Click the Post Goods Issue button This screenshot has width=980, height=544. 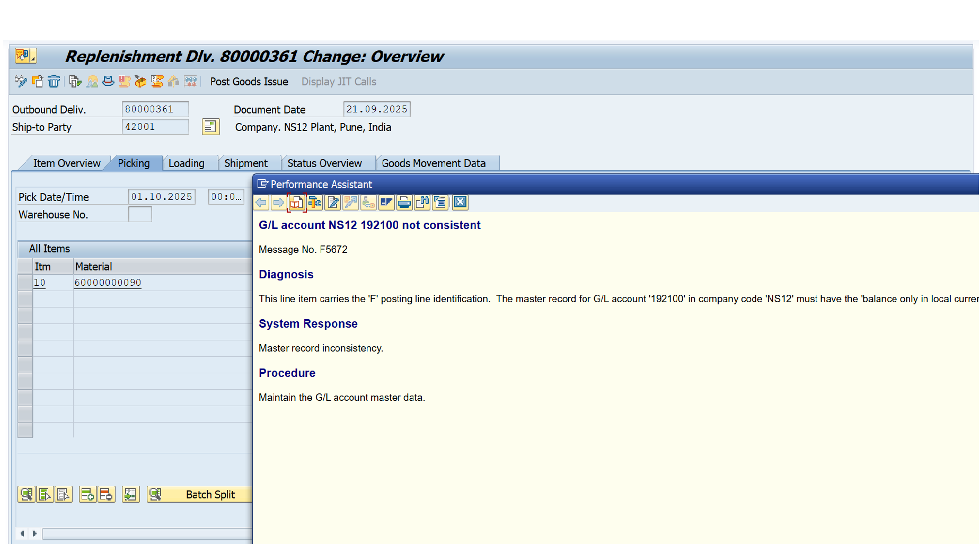coord(249,82)
